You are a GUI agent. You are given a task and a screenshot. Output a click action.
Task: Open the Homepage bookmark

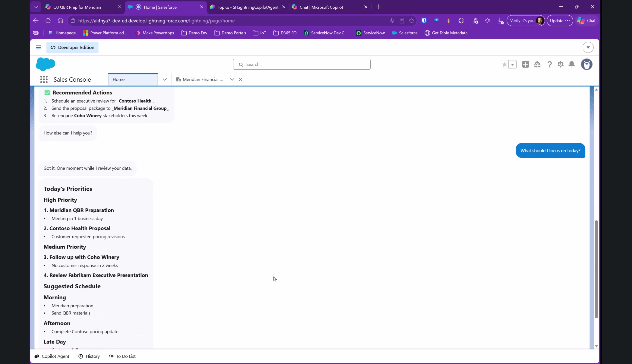click(62, 33)
